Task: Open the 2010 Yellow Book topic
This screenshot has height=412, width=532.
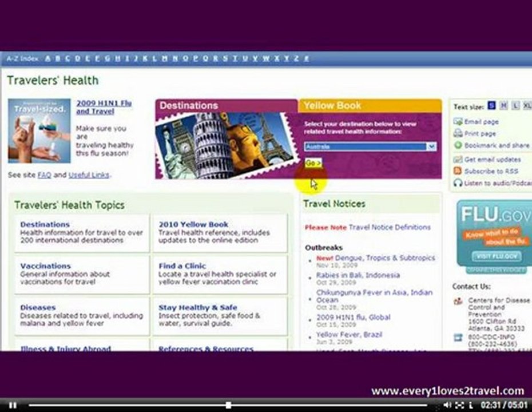Action: coord(193,224)
